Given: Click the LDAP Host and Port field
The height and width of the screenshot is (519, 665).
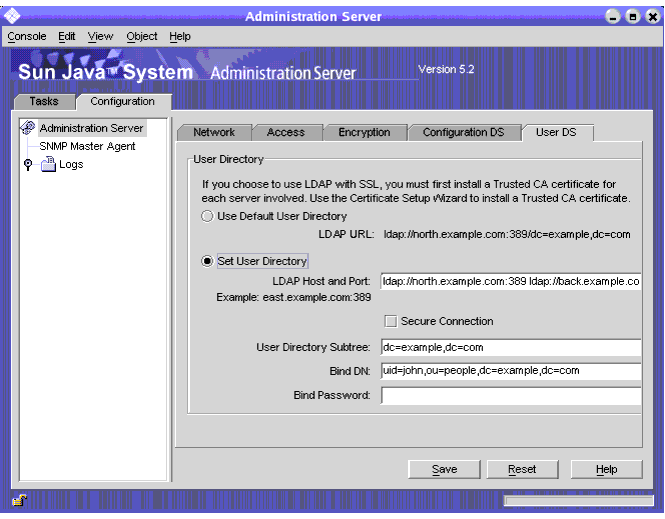Looking at the screenshot, I should click(511, 282).
